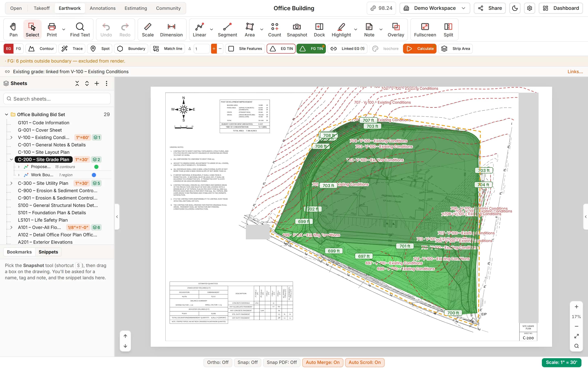The width and height of the screenshot is (588, 368).
Task: Toggle the EG TIN surface
Action: [281, 49]
